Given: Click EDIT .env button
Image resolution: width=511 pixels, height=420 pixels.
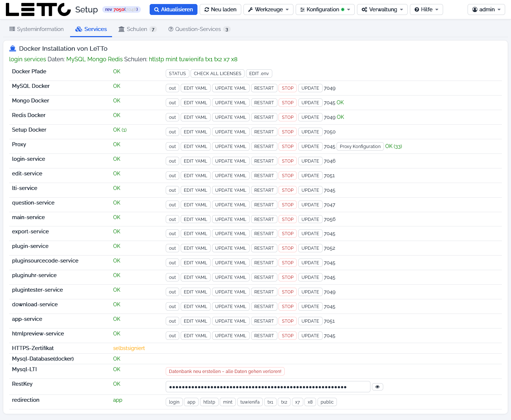Looking at the screenshot, I should point(259,74).
